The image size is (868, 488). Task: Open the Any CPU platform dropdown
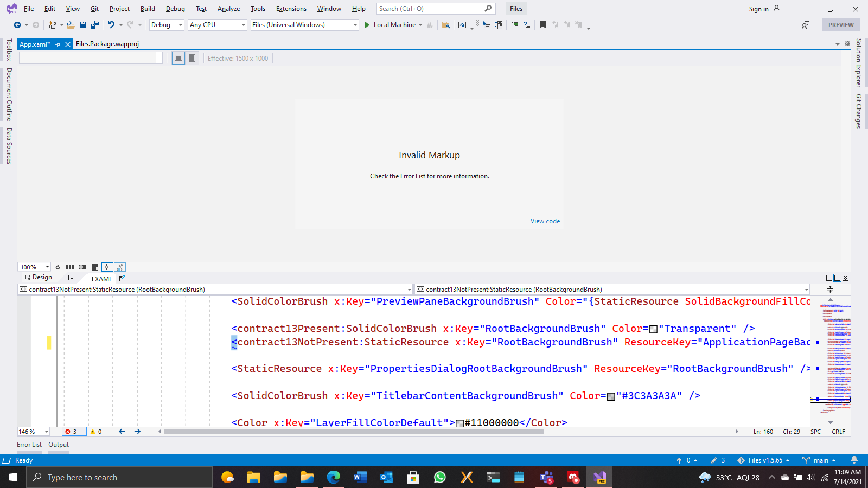218,25
